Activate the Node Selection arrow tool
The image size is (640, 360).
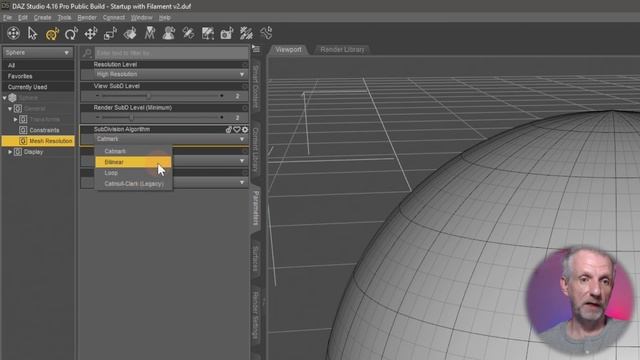pyautogui.click(x=32, y=33)
